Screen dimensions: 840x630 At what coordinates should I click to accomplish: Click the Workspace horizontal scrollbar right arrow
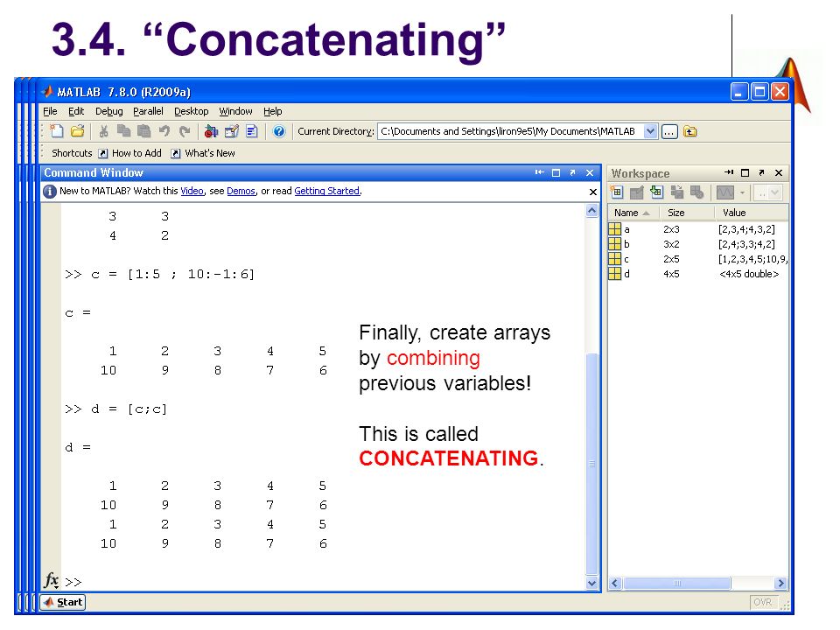[x=780, y=583]
